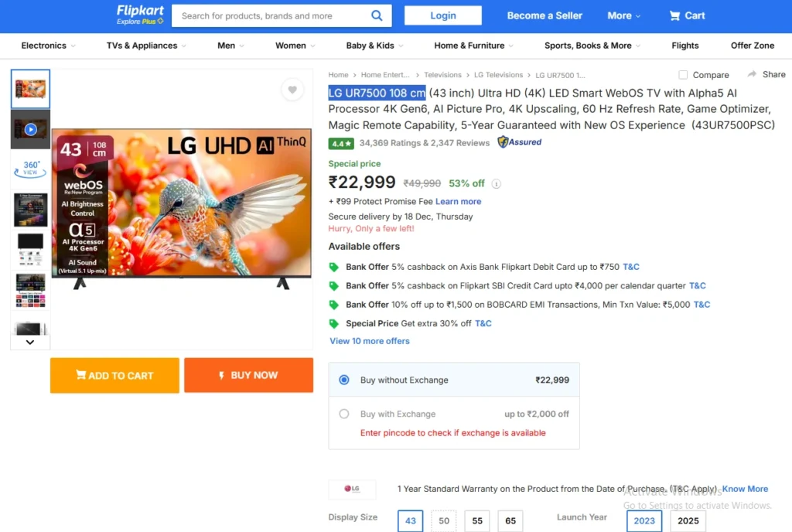This screenshot has width=792, height=532.
Task: Expand the Women category menu
Action: coord(294,46)
